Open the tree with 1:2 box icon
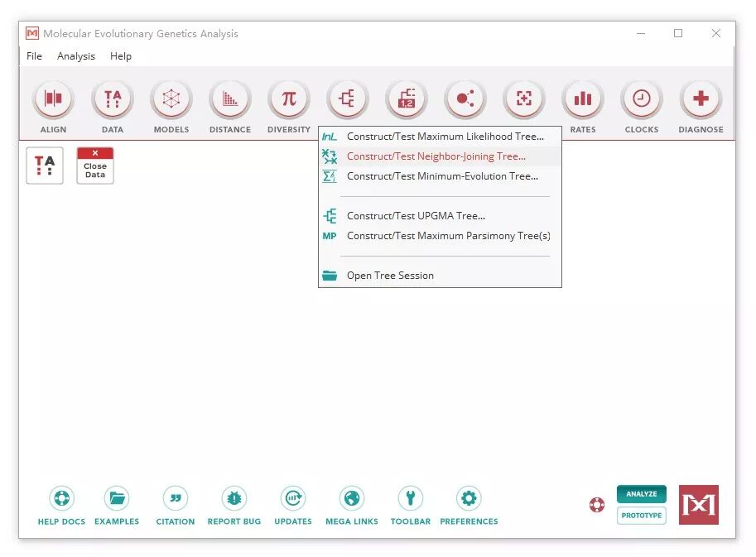 [x=407, y=98]
